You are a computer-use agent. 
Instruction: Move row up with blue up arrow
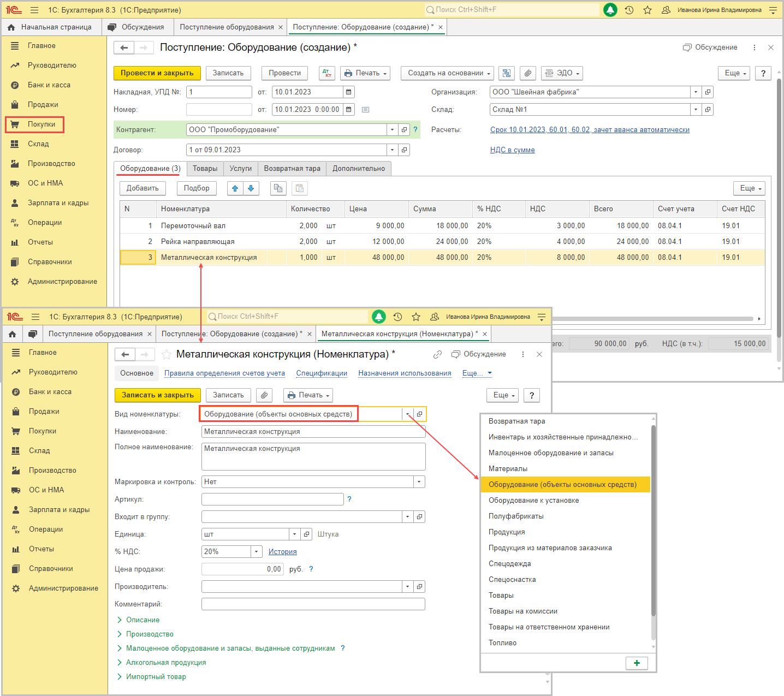[235, 188]
